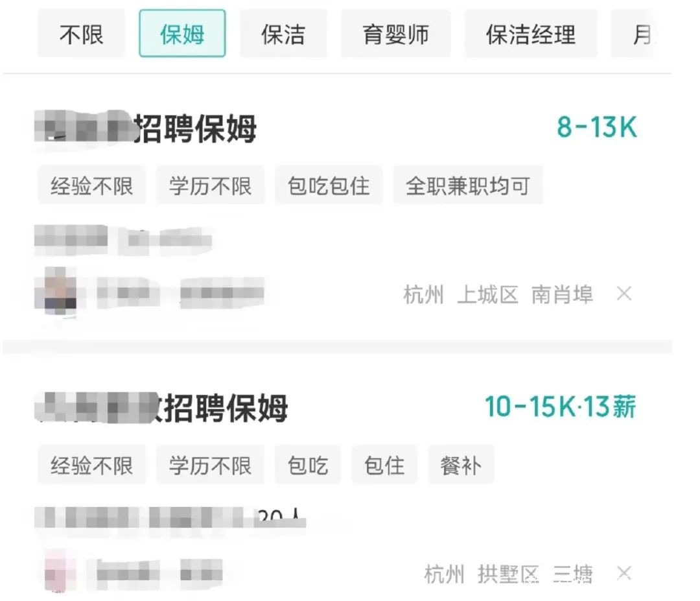Open the first recruiter's avatar
700x601 pixels.
click(x=56, y=290)
